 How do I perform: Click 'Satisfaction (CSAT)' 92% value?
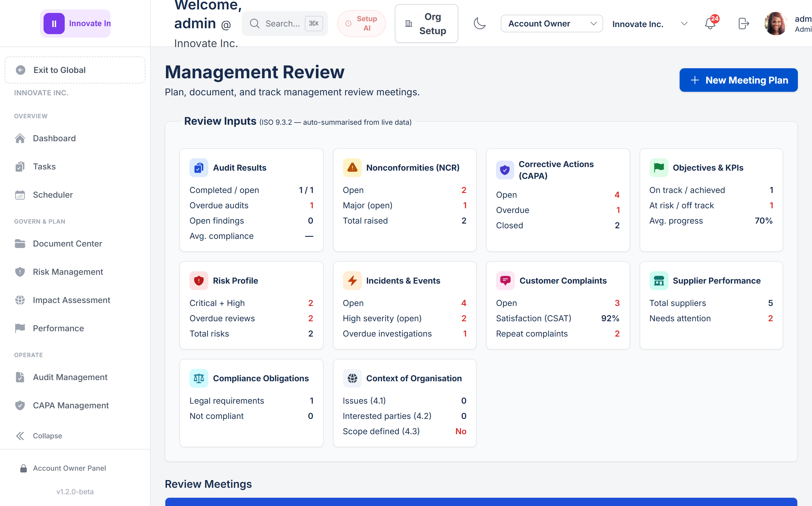[610, 318]
